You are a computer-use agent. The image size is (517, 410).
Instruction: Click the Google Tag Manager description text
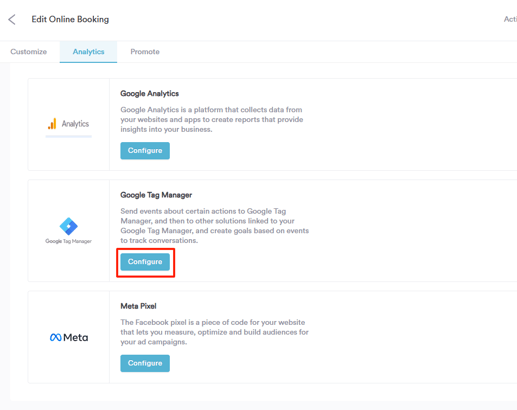(x=215, y=226)
